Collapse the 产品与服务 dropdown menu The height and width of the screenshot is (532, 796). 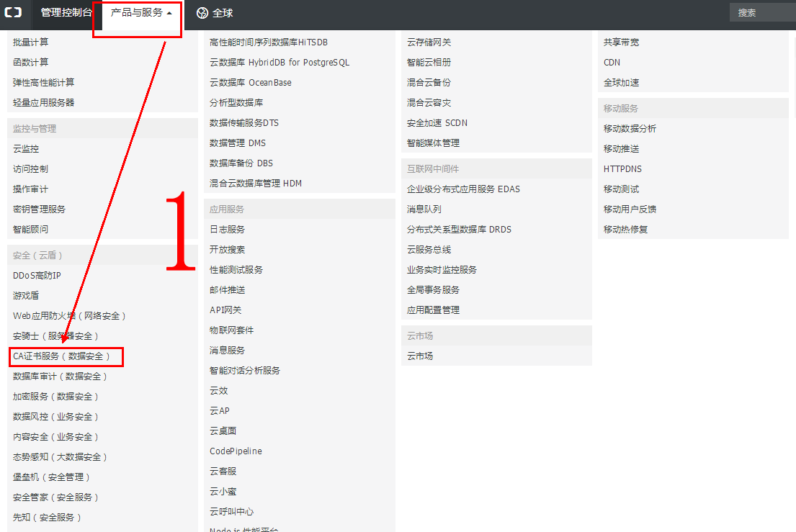(141, 13)
